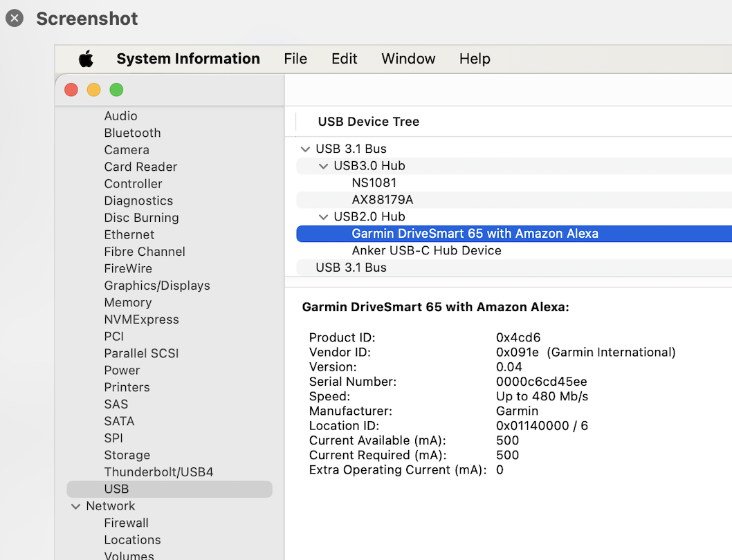This screenshot has height=560, width=732.
Task: Select the USB3.0 Hub row
Action: click(514, 166)
